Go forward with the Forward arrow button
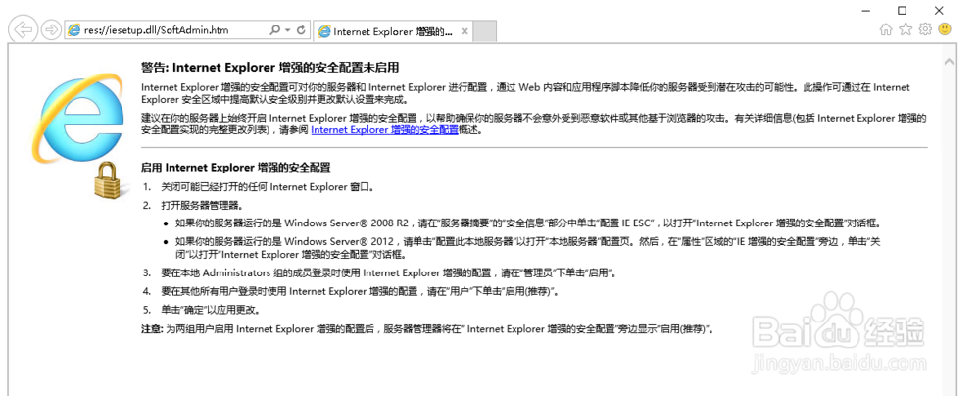Screen dimensions: 980x396 [x=51, y=29]
